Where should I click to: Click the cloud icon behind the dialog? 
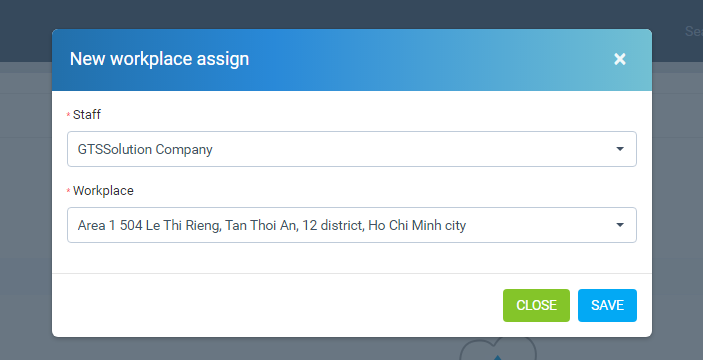(498, 350)
